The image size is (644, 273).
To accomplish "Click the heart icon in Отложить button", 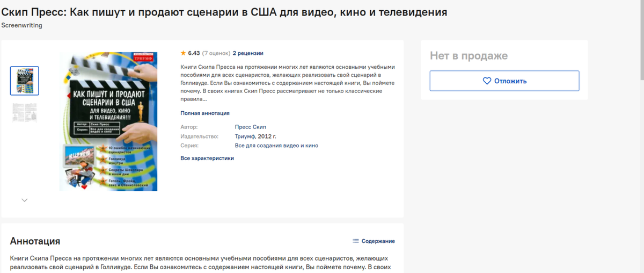I will (487, 81).
